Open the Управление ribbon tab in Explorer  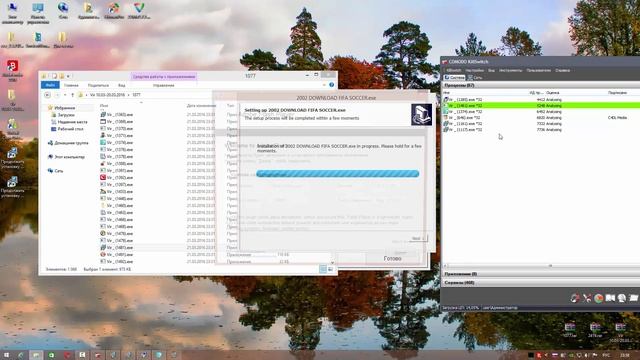[x=164, y=85]
